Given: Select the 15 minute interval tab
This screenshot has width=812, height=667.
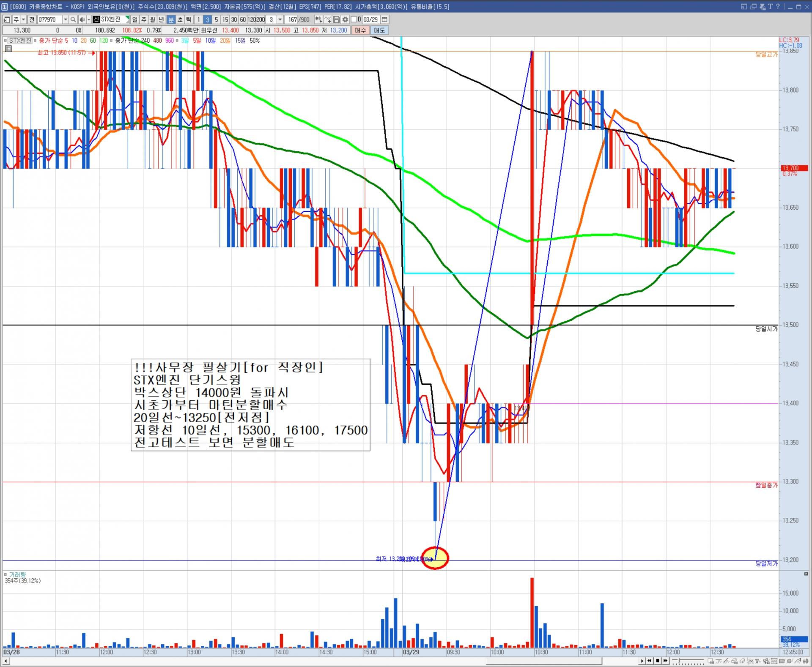Looking at the screenshot, I should click(225, 19).
